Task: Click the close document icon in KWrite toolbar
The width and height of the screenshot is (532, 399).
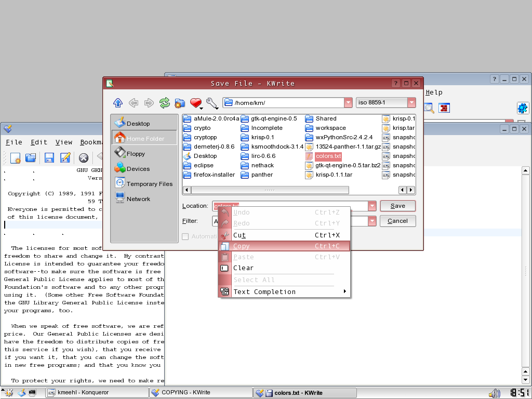Action: click(84, 158)
